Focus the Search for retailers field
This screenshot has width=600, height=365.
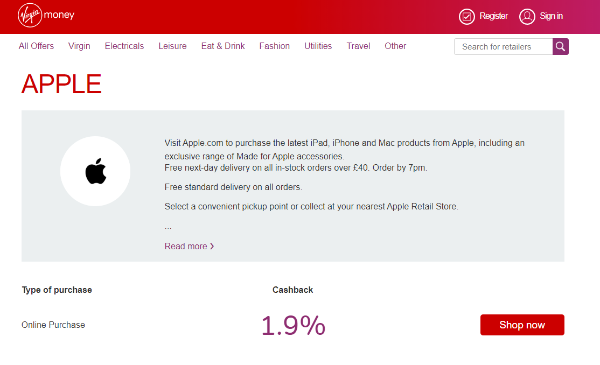click(503, 47)
